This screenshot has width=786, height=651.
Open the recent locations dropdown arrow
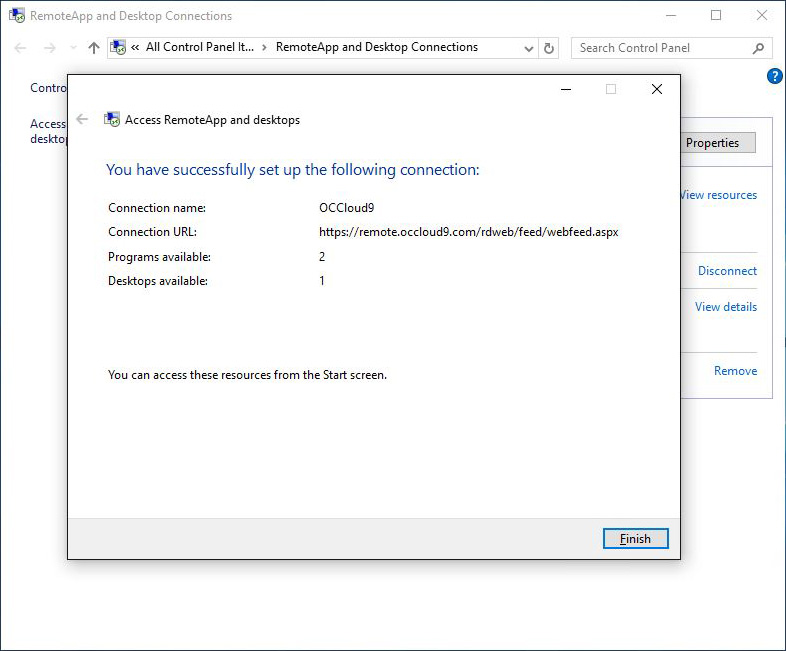point(73,48)
